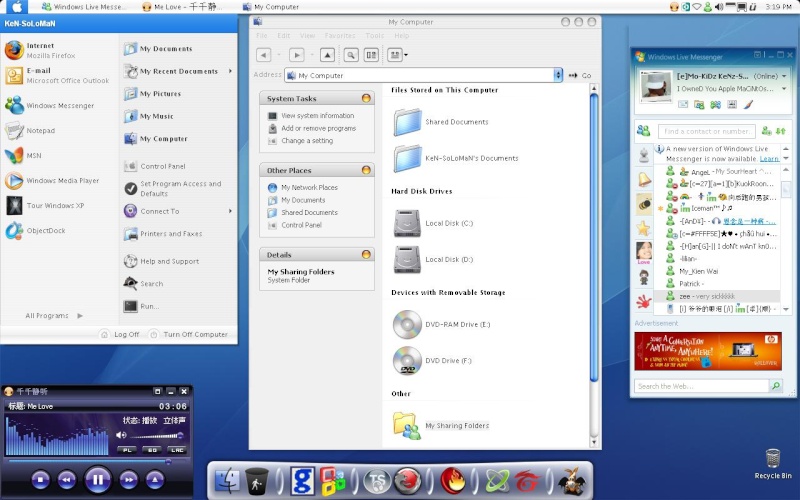The height and width of the screenshot is (500, 800).
Task: Stop playback in the music player
Action: 40,480
